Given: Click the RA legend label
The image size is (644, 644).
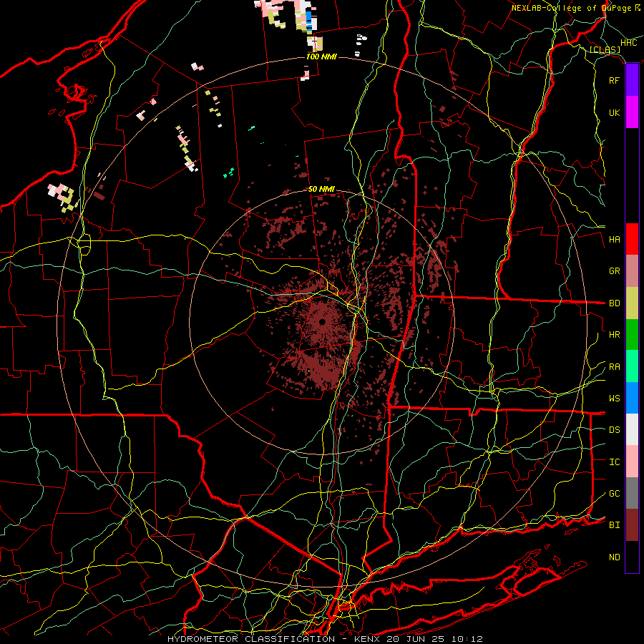Looking at the screenshot, I should (614, 367).
